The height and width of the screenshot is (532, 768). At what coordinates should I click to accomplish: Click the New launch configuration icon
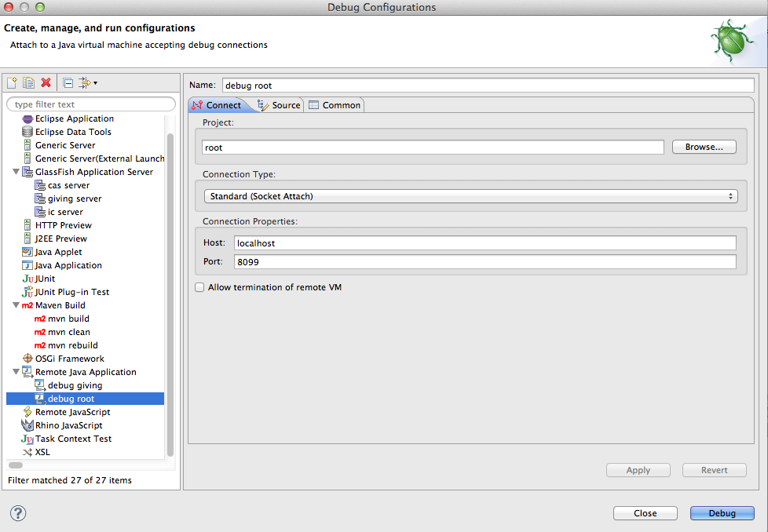coord(12,82)
